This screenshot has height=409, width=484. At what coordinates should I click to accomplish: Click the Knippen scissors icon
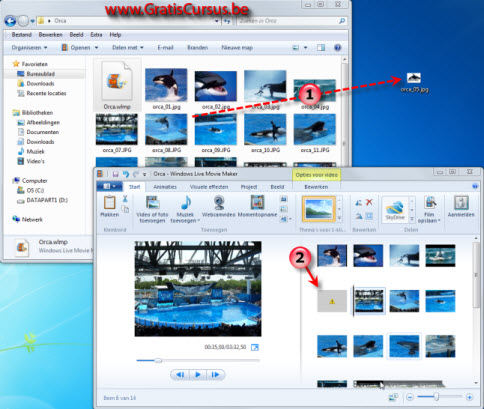(x=125, y=199)
